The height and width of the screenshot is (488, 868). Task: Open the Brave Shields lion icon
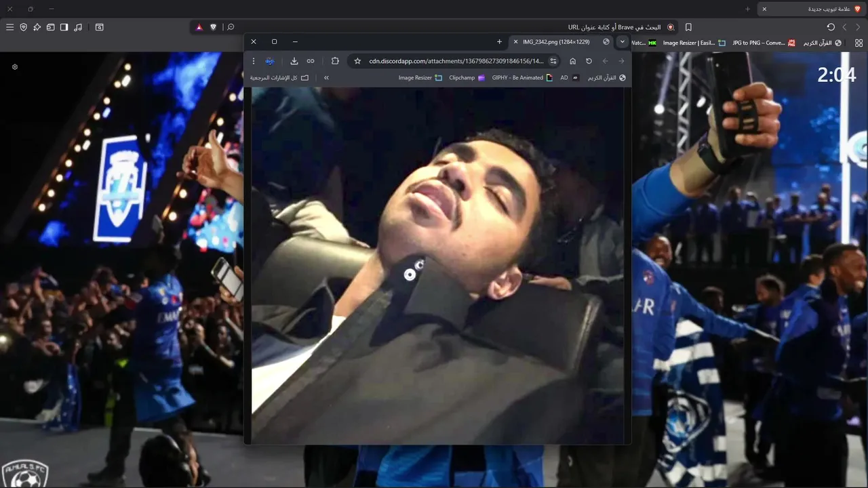(214, 27)
